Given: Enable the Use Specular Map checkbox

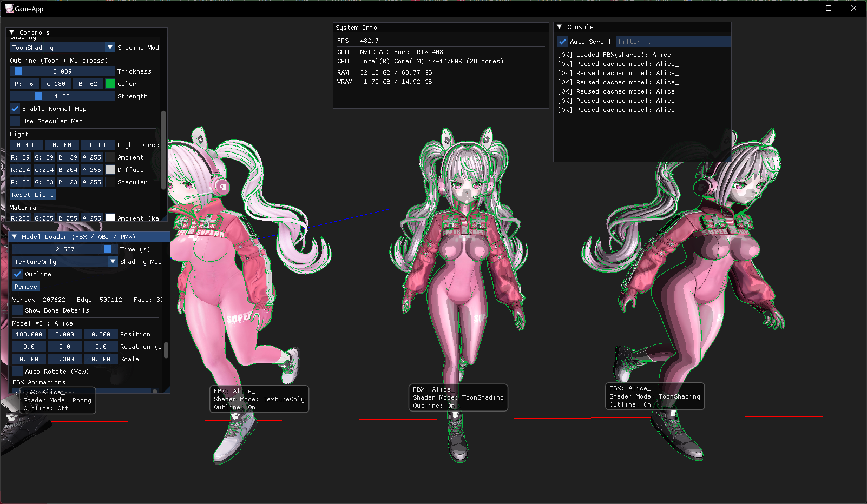Looking at the screenshot, I should click(15, 121).
